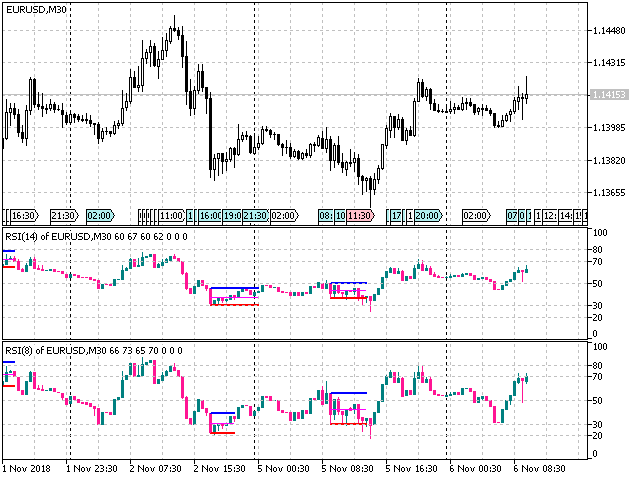
Task: Click the 5 Nov 00:30 time label
Action: [x=283, y=468]
